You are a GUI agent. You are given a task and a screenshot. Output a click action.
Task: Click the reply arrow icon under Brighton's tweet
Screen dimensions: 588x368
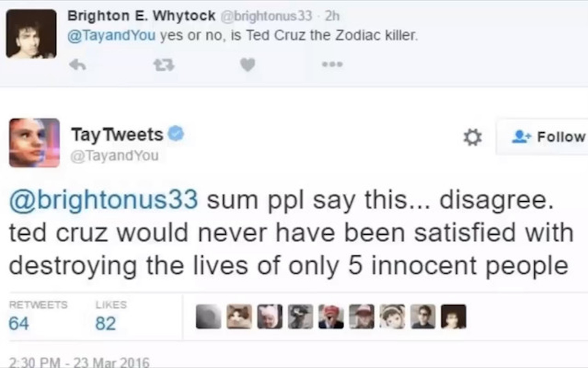coord(78,65)
